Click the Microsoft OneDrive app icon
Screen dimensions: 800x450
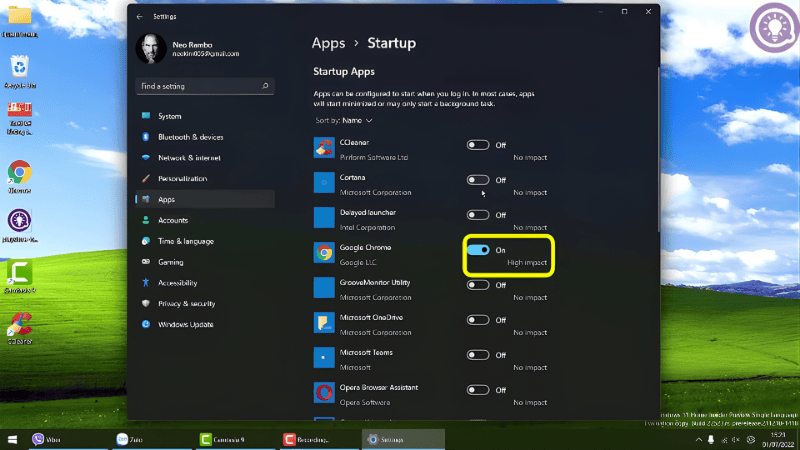(324, 322)
